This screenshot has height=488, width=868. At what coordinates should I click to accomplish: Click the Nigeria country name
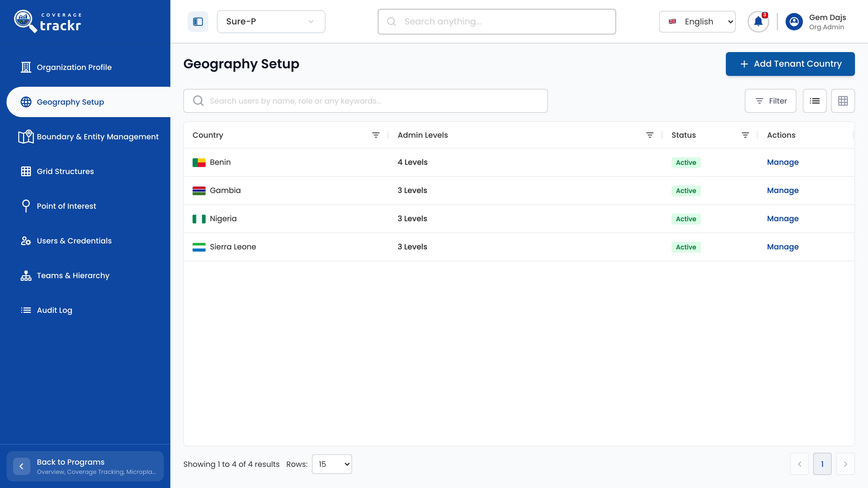pyautogui.click(x=223, y=219)
